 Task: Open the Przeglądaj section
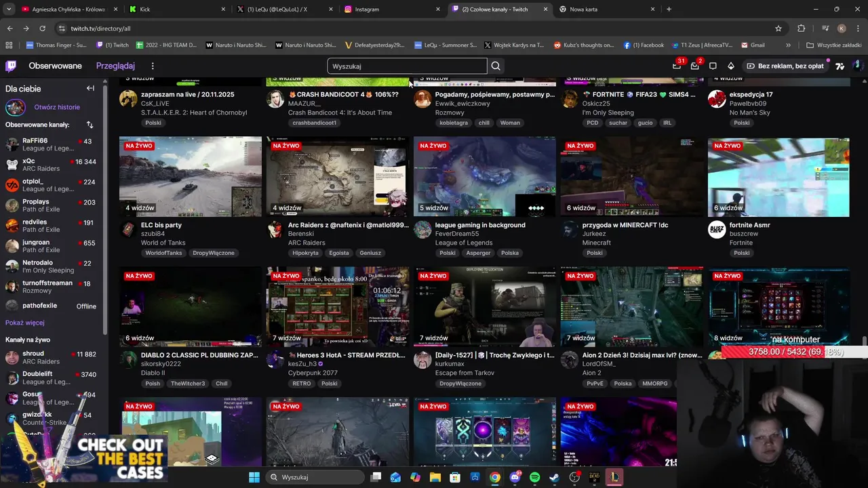115,66
